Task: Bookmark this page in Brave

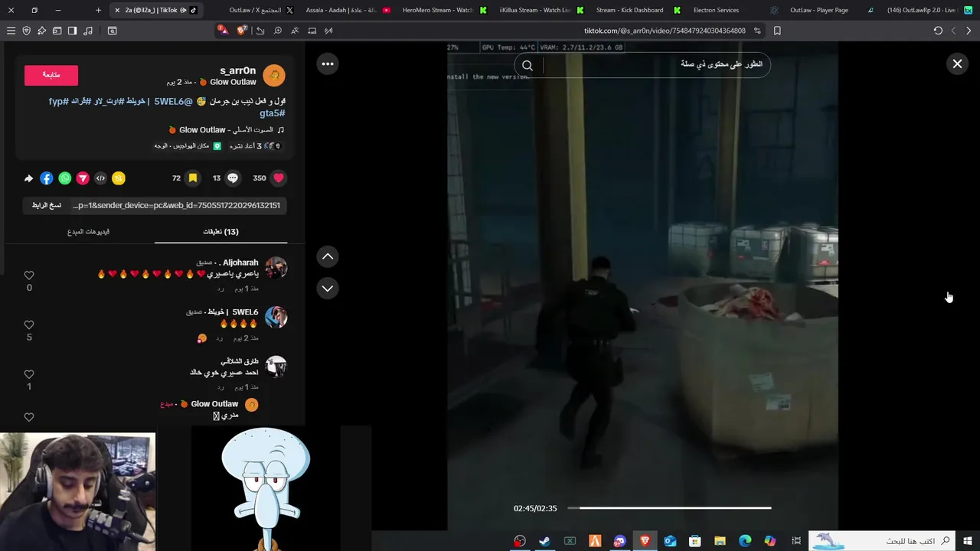Action: click(777, 31)
